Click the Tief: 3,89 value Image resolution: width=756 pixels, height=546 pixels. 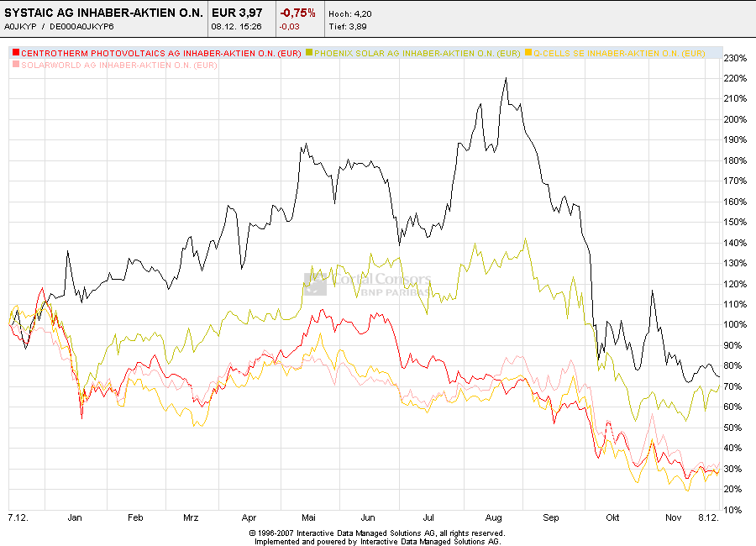(346, 26)
